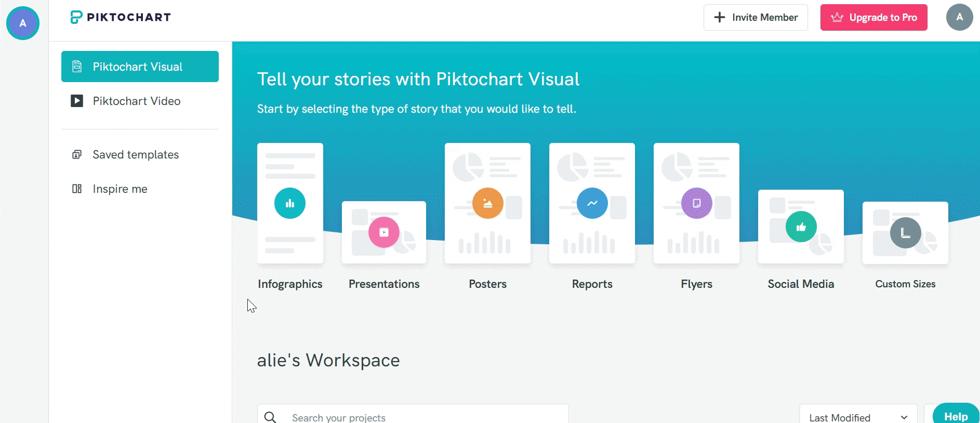The image size is (980, 423).
Task: Choose the Flyers label
Action: click(696, 284)
